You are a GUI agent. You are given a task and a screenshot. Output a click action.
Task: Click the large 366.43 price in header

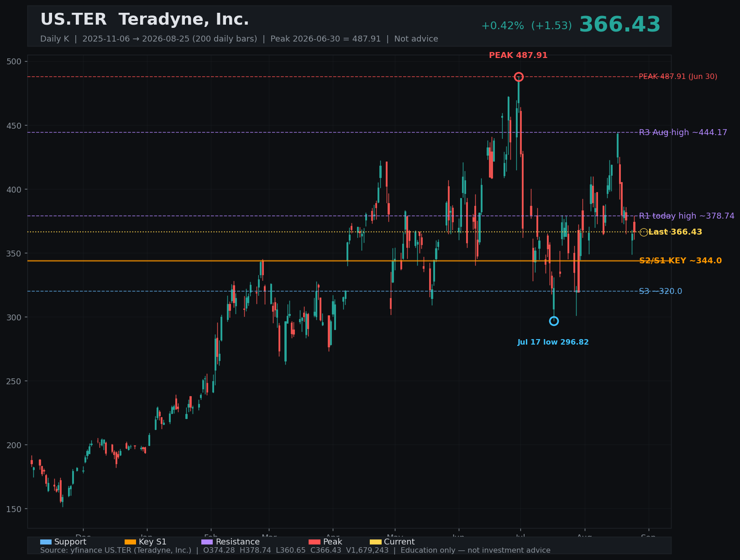(x=620, y=25)
